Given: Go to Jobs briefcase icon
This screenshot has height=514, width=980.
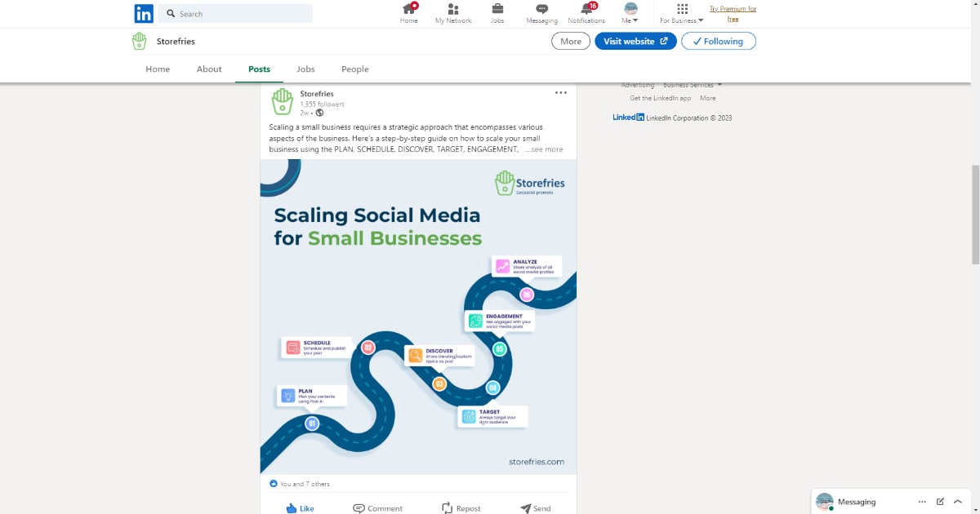Looking at the screenshot, I should coord(497,9).
